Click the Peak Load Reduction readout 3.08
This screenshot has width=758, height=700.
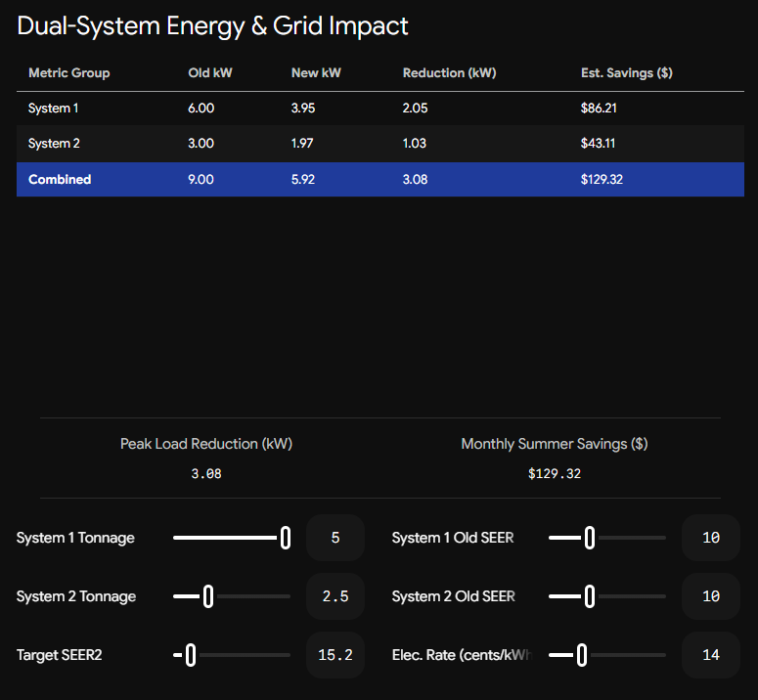206,473
